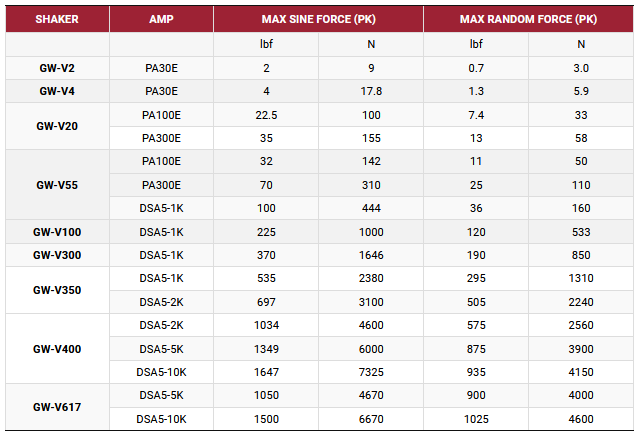This screenshot has width=640, height=439.
Task: Select the GW-V55 shaker cell
Action: (57, 185)
